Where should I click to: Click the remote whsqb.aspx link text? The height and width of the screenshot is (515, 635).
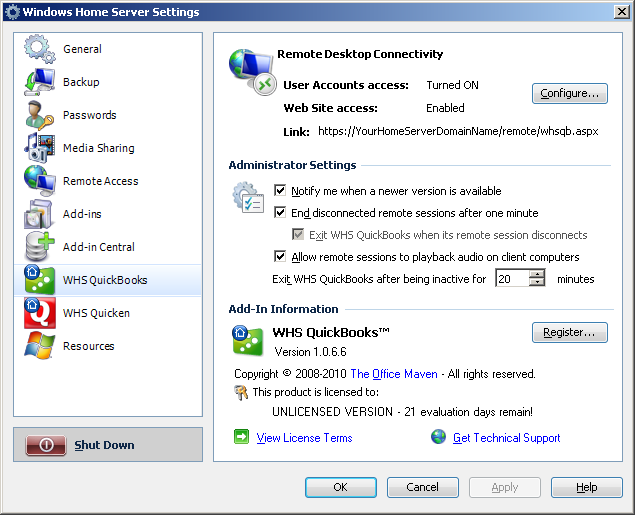tap(458, 131)
